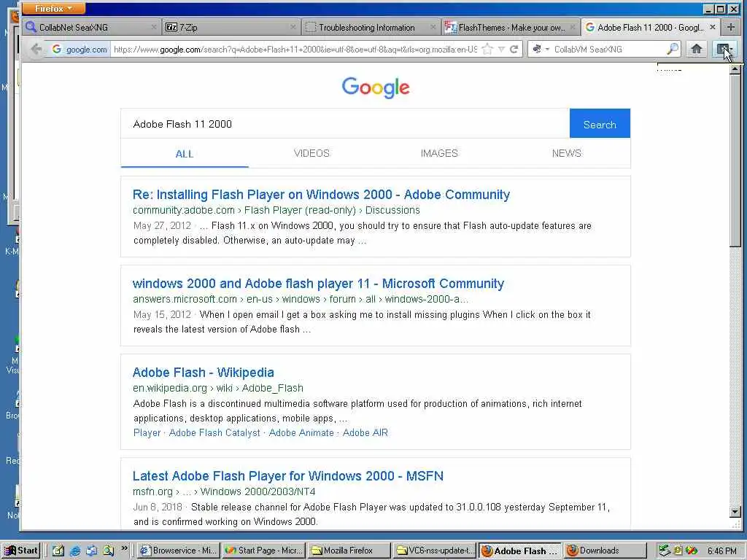
Task: Select the ALL results tab
Action: point(185,154)
